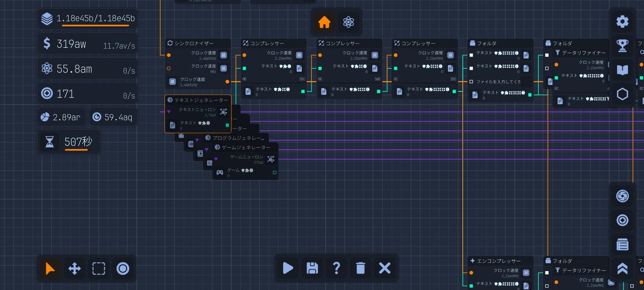Select the dashed box selection tool
Viewport: 644px width, 290px height.
click(x=99, y=268)
